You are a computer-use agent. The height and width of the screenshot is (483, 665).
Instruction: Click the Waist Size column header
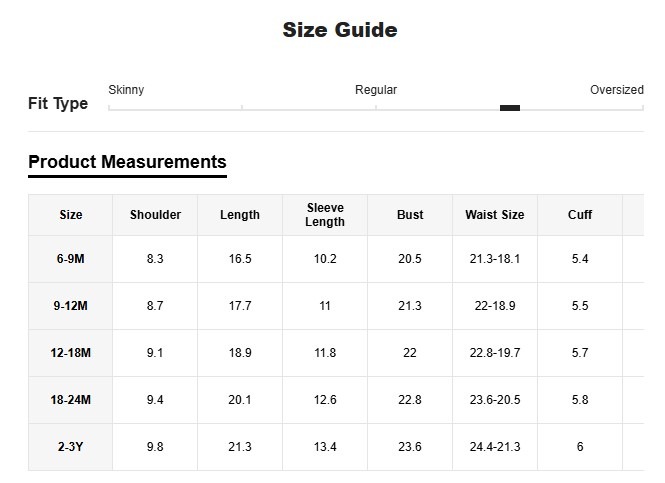point(494,215)
